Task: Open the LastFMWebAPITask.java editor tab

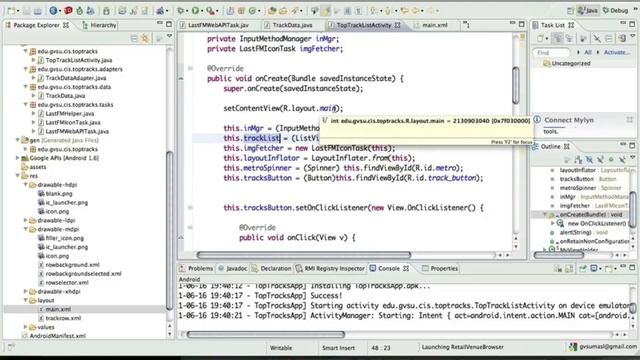Action: point(218,25)
